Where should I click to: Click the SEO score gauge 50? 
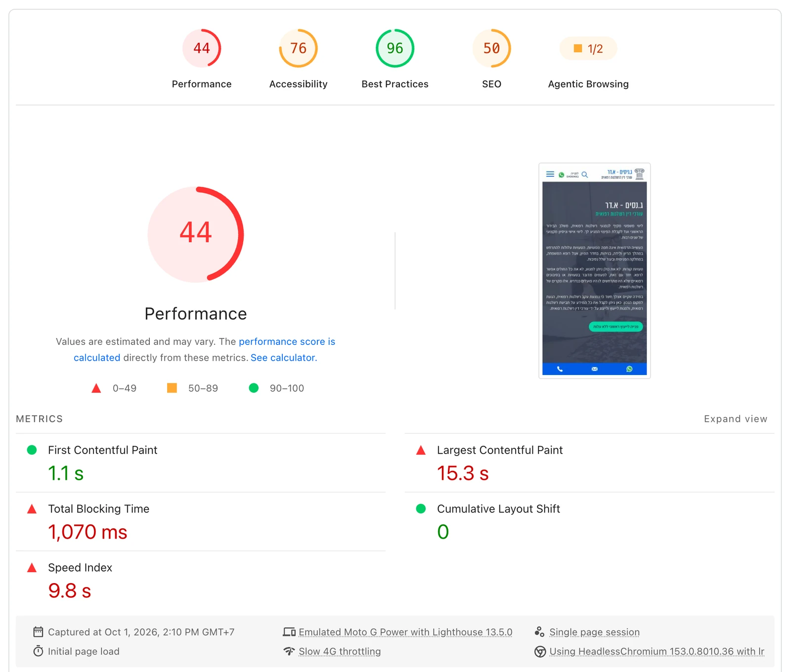coord(491,48)
